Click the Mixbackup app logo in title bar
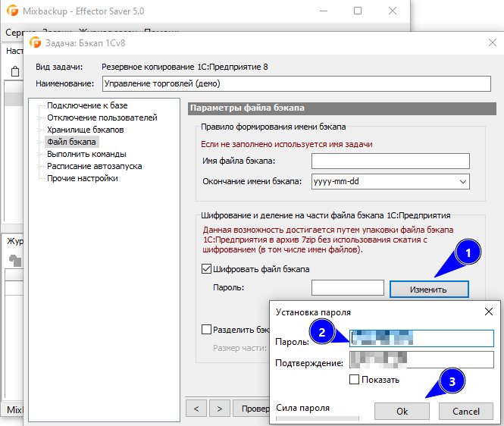504x426 pixels. (12, 11)
